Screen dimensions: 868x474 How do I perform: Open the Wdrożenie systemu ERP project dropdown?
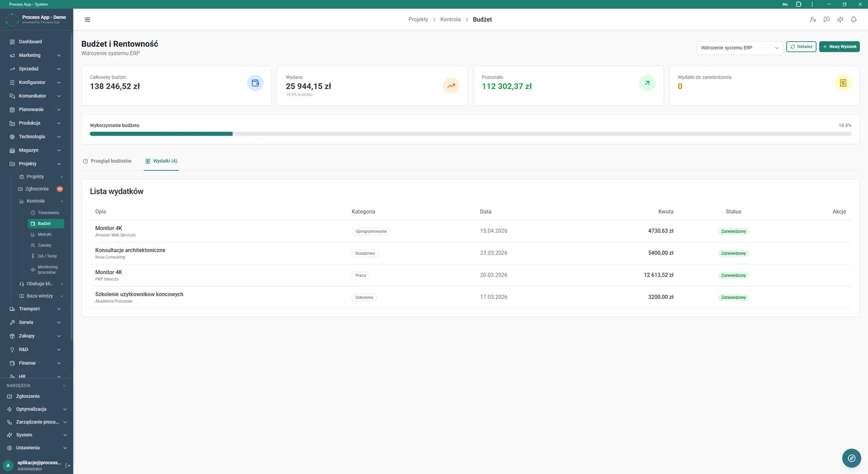(740, 48)
